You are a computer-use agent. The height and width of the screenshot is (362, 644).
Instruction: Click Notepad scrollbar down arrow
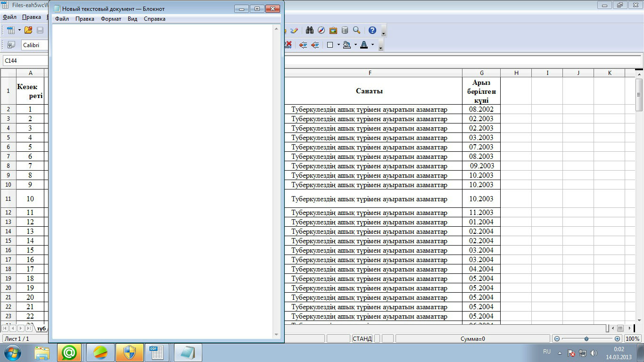tap(277, 335)
